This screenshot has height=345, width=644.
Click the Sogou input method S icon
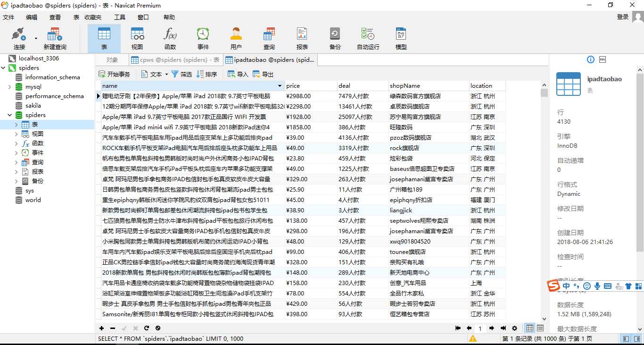(553, 286)
